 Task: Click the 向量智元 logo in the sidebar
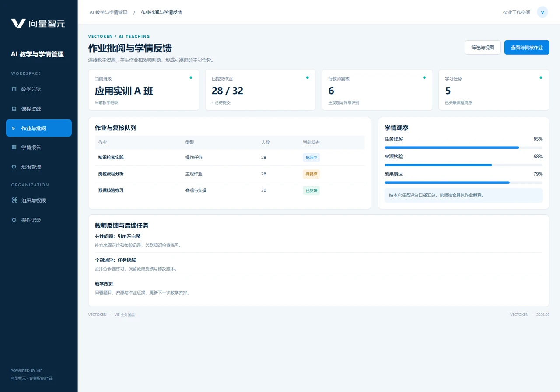(38, 24)
